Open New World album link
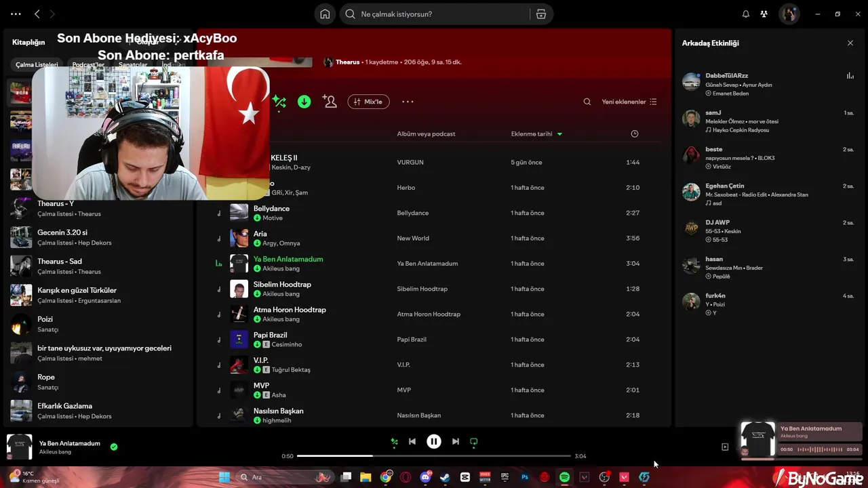The height and width of the screenshot is (488, 868). click(413, 239)
